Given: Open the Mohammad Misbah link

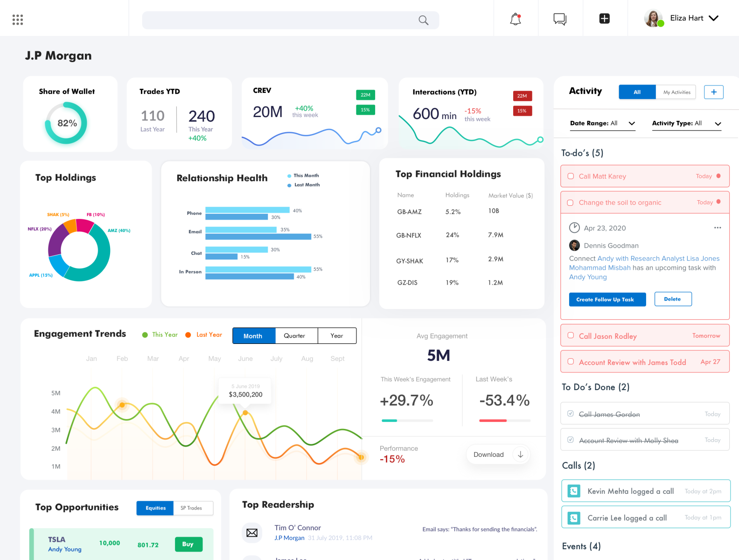Looking at the screenshot, I should [600, 268].
